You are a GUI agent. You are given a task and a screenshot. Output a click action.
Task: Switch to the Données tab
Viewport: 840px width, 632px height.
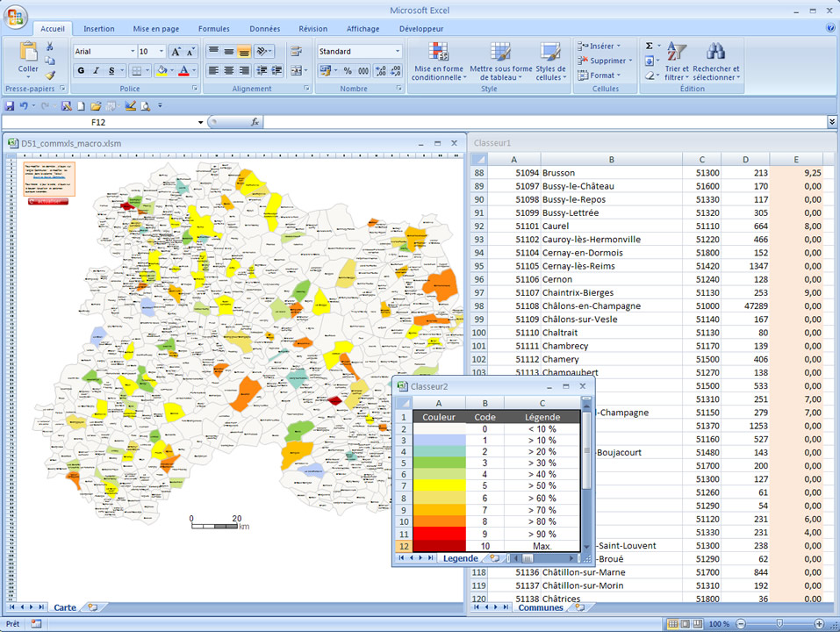pyautogui.click(x=265, y=29)
